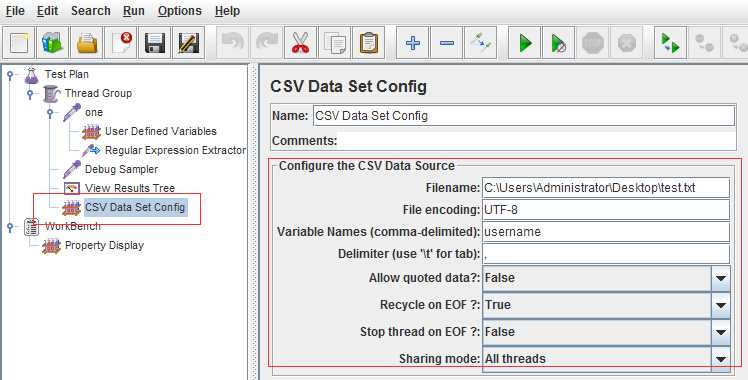Viewport: 748px width, 380px height.
Task: Click the Remote Start All icon
Action: click(x=670, y=43)
